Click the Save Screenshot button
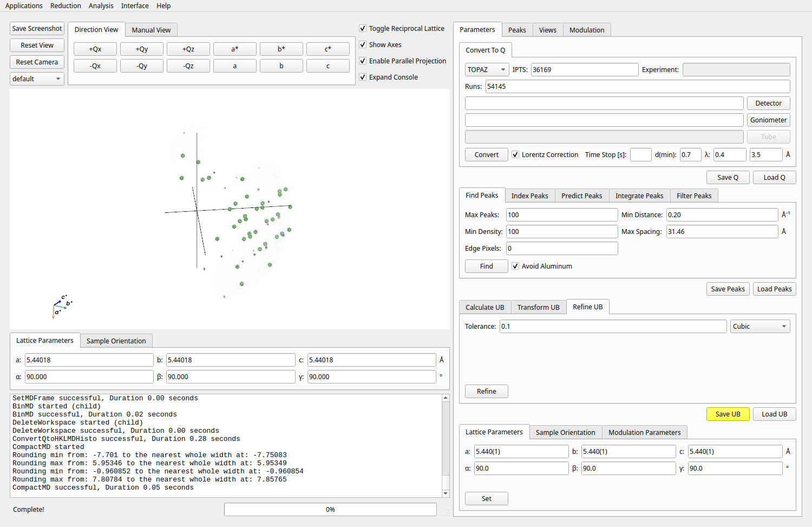The width and height of the screenshot is (812, 527). pos(37,28)
